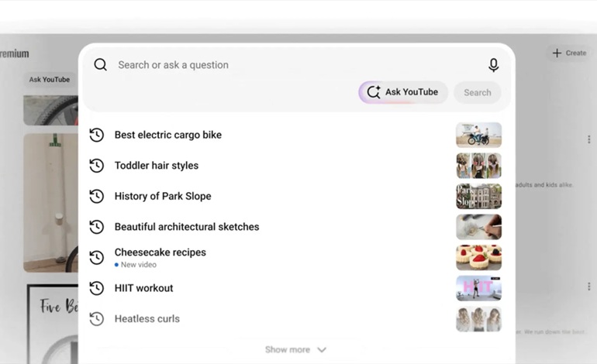
Task: Open the Create button at top right
Action: tap(569, 53)
